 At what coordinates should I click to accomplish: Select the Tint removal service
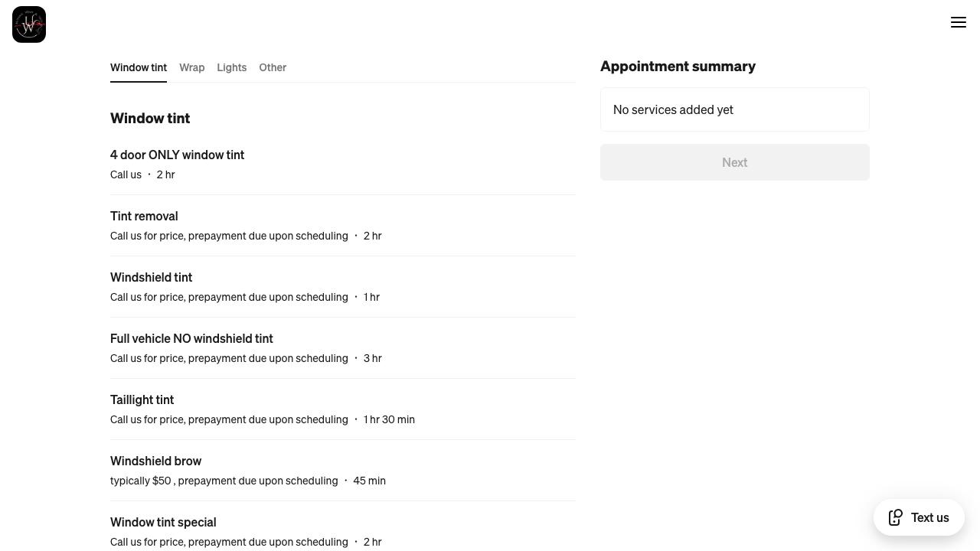coord(144,216)
